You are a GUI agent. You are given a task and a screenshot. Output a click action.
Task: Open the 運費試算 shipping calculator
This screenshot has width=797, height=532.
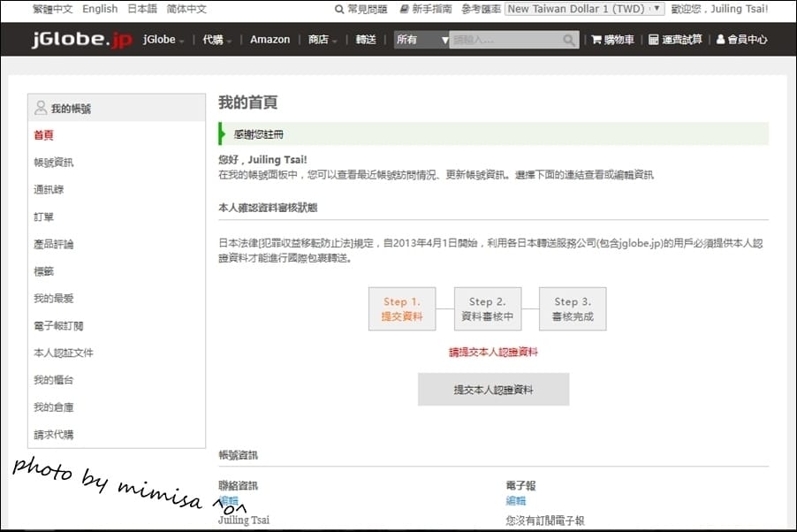coord(674,39)
